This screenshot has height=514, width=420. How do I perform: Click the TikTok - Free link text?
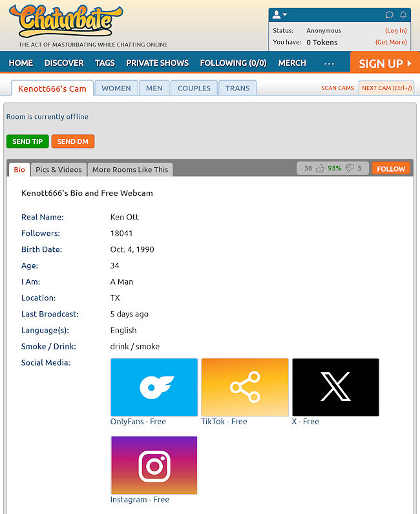point(224,422)
